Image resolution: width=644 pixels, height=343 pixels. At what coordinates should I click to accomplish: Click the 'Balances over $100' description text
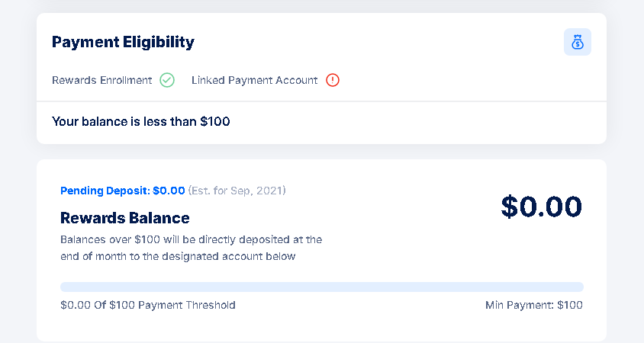tap(191, 239)
